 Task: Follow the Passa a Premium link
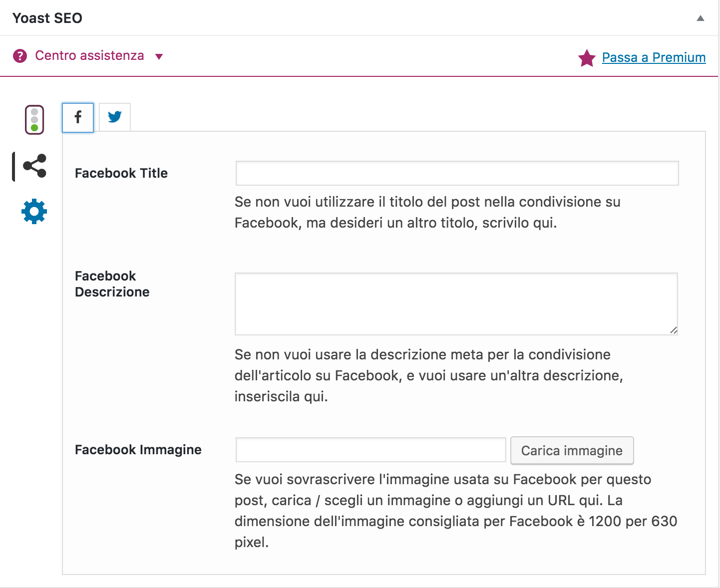pos(654,57)
